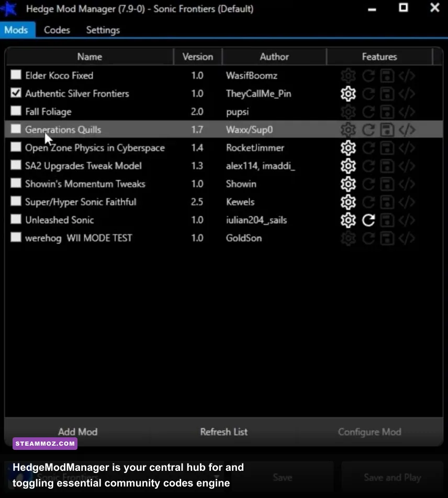Enable the Fall Foliage mod checkbox
This screenshot has height=498, width=448.
tap(16, 111)
